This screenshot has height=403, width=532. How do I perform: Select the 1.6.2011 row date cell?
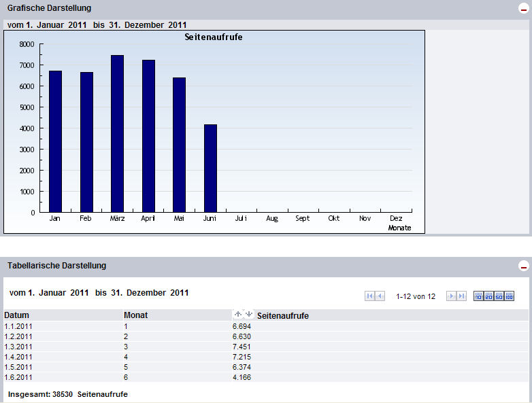[x=18, y=377]
